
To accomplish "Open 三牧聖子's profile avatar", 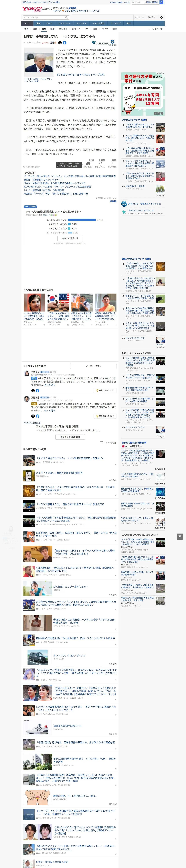I will pyautogui.click(x=27, y=373).
